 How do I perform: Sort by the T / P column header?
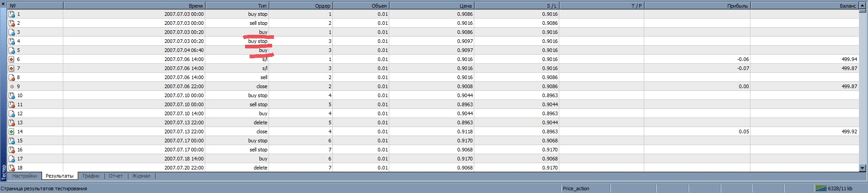[x=601, y=6]
